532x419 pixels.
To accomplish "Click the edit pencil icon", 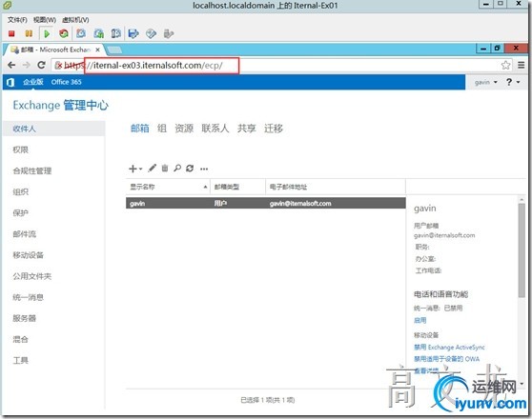I will pyautogui.click(x=152, y=168).
